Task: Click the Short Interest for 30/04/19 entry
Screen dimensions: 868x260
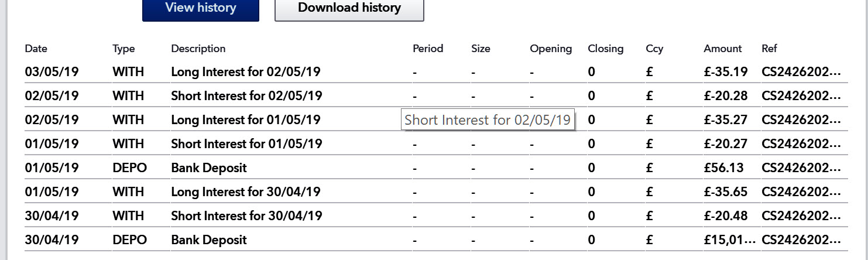Action: [x=246, y=216]
